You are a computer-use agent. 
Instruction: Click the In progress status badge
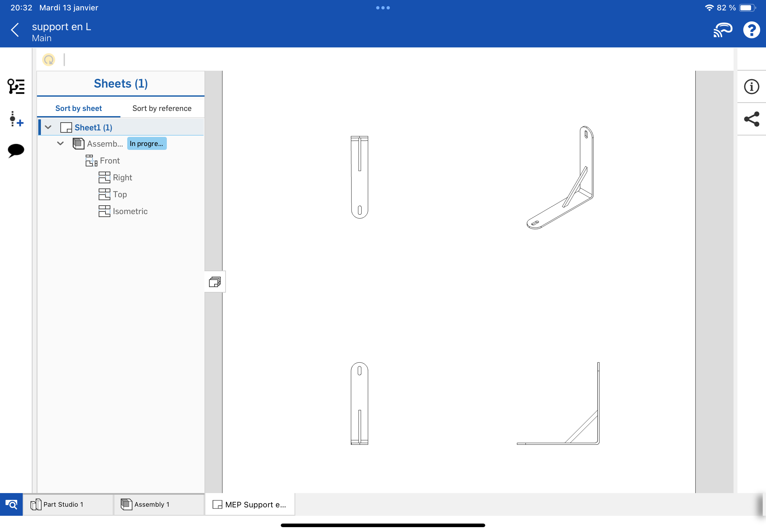pos(146,144)
